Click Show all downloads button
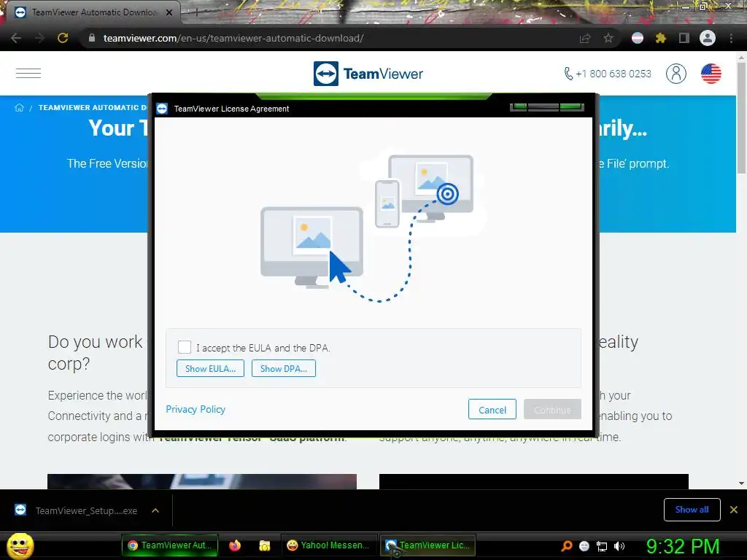747x560 pixels. (x=692, y=510)
